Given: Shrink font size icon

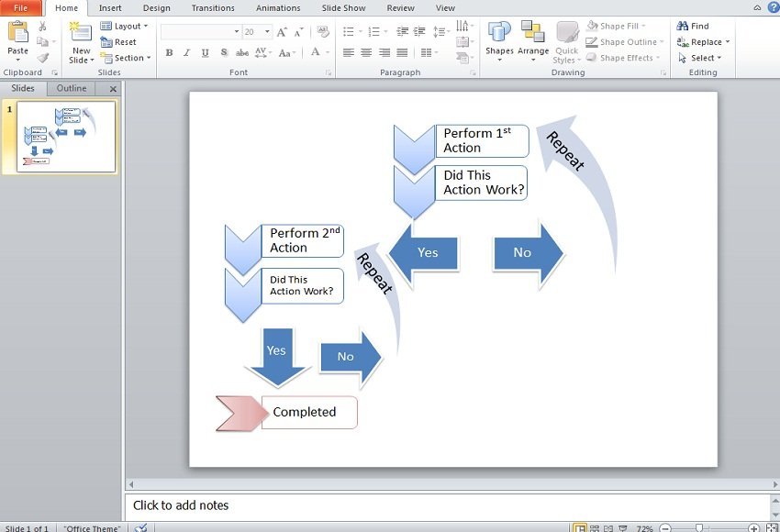Looking at the screenshot, I should [298, 32].
